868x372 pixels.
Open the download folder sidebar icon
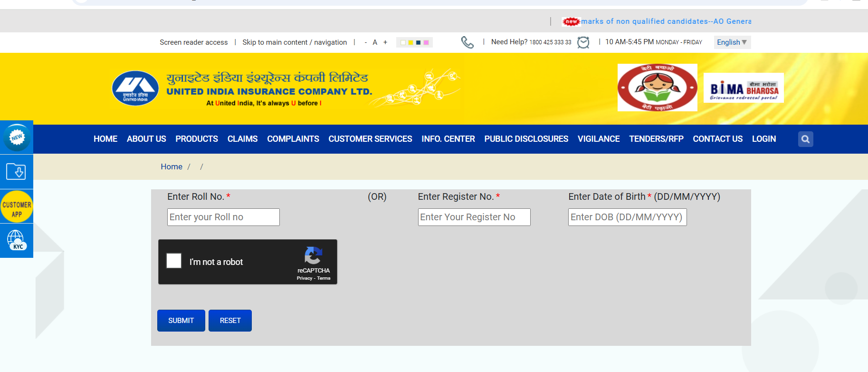(17, 171)
